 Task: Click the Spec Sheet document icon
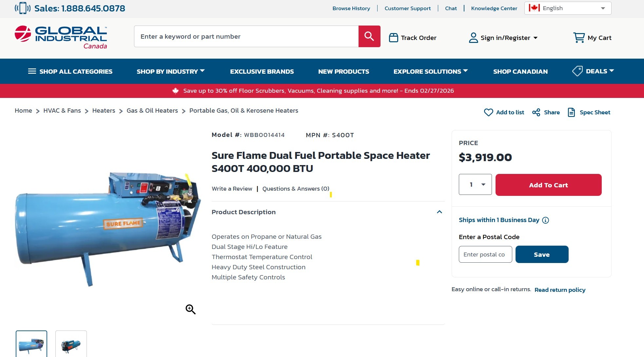pos(571,112)
